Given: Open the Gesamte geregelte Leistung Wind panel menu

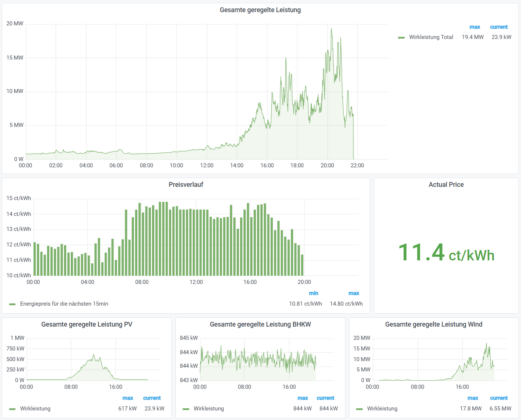Looking at the screenshot, I should point(434,324).
